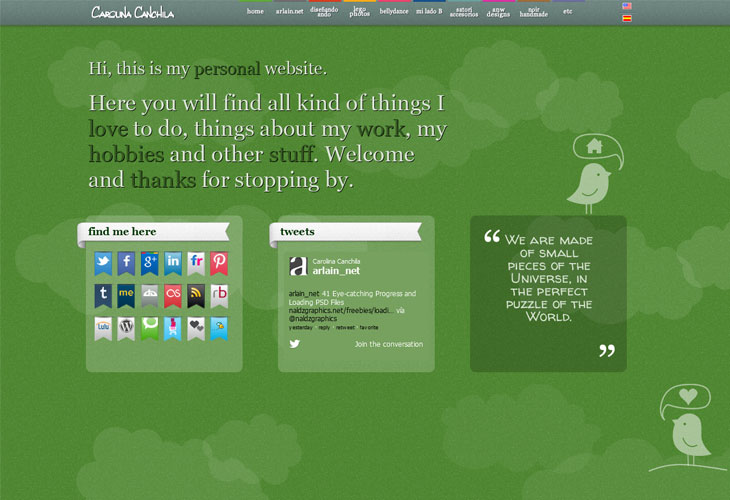Open the WordPress ribbon icon

click(x=126, y=327)
